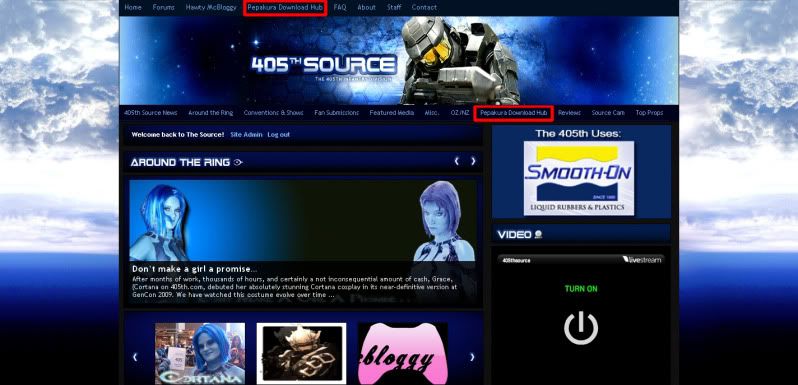The width and height of the screenshot is (798, 385).
Task: Open 'Don't make a girl a promise' article
Action: (195, 269)
